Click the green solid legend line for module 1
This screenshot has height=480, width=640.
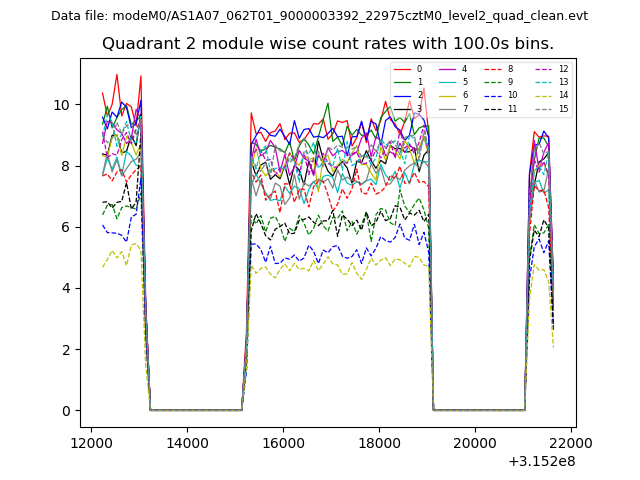coord(400,82)
